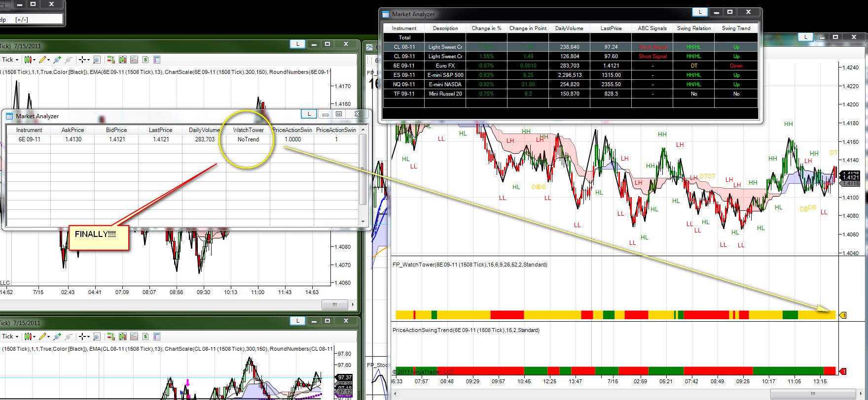Screen dimensions: 868x400
Task: Click L link button on dark Market Analyzer
Action: [700, 12]
